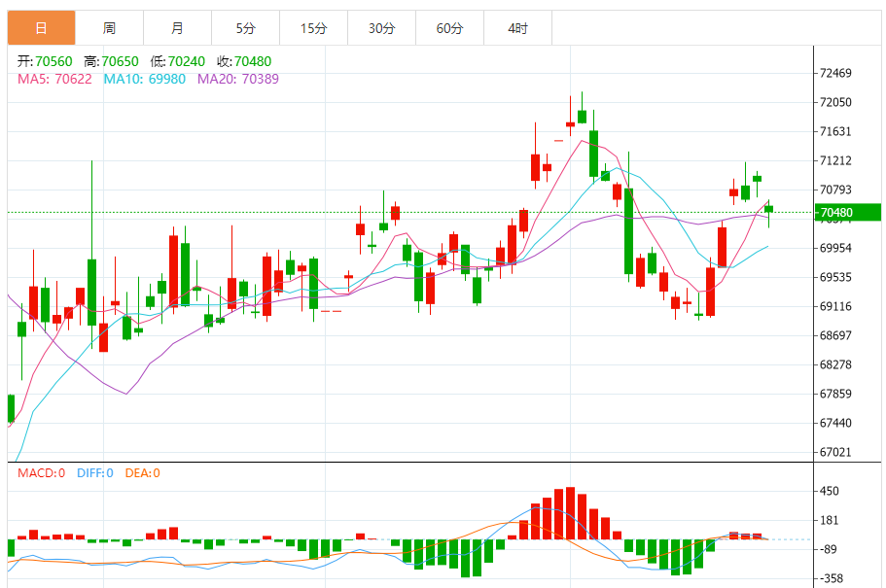Click the MA10: 69980 indicator label
This screenshot has height=588, width=886.
click(144, 79)
